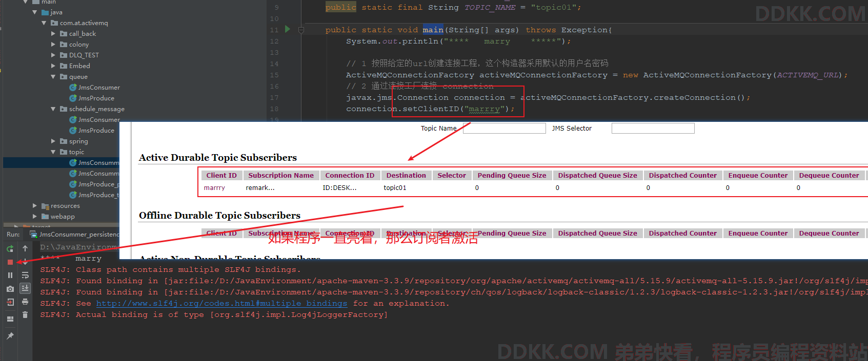Stop the running program with the red square

10,262
